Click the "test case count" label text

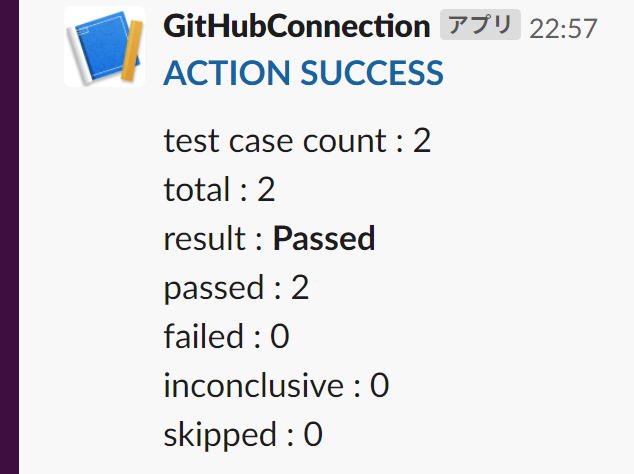coord(274,141)
